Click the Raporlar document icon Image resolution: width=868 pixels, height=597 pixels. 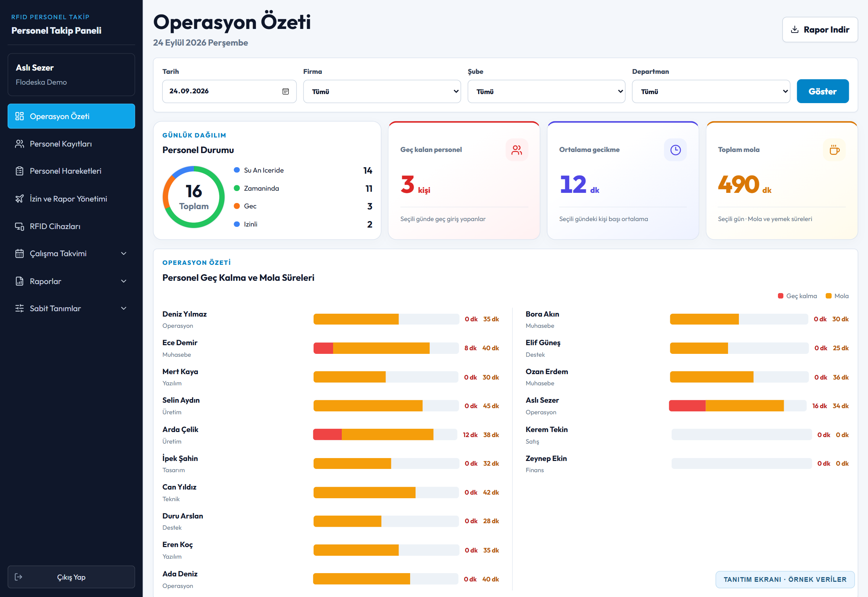(20, 281)
